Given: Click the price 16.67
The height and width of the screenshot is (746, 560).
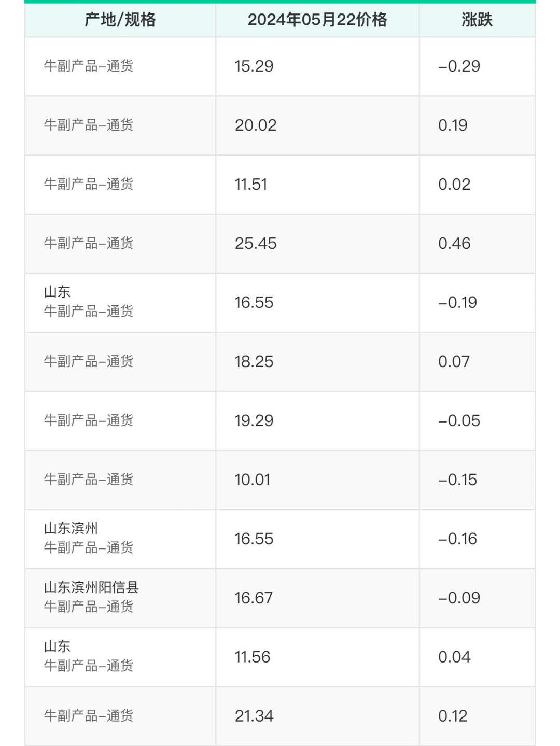Looking at the screenshot, I should tap(254, 598).
